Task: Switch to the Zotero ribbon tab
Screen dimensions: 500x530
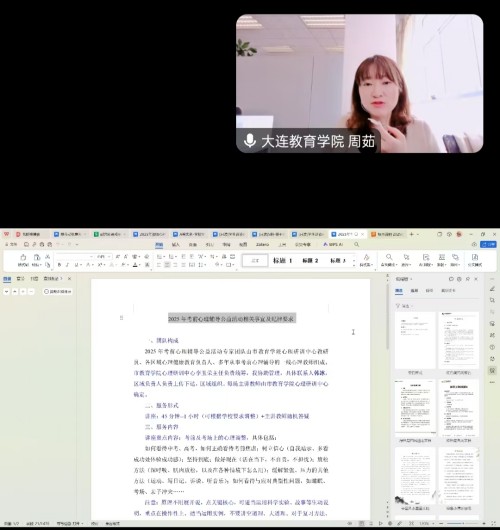Action: coord(262,244)
